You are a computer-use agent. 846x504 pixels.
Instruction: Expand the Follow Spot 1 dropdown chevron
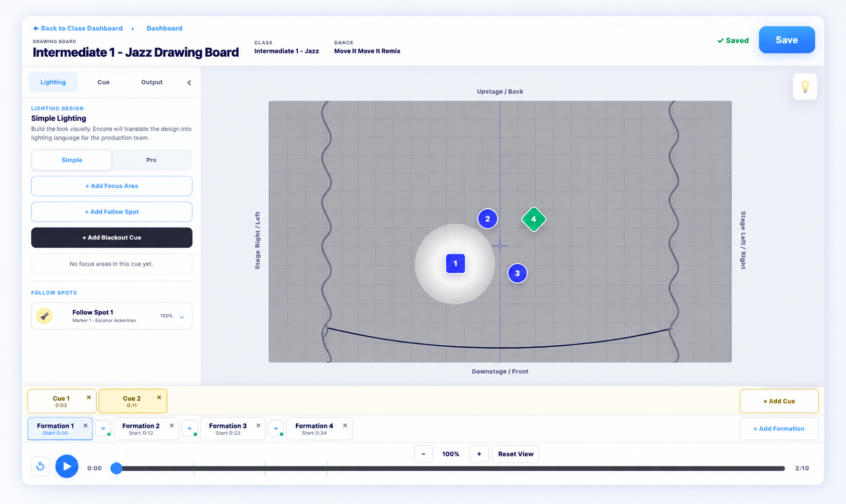pos(182,317)
